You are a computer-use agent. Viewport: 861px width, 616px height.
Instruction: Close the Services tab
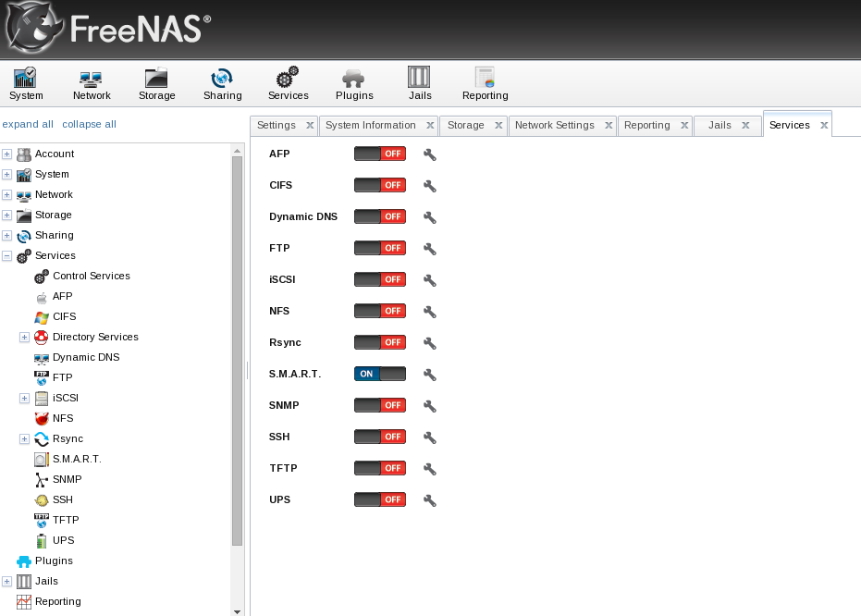point(824,125)
